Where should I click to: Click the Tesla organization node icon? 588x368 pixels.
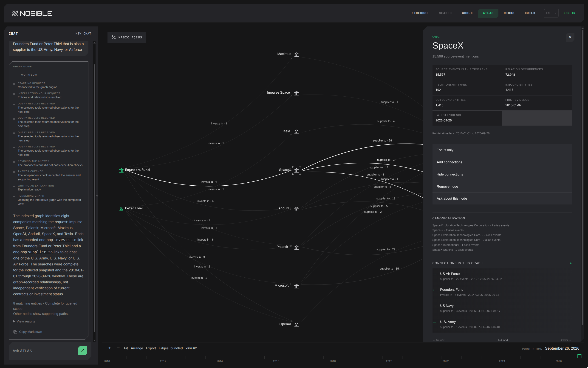[x=297, y=132]
